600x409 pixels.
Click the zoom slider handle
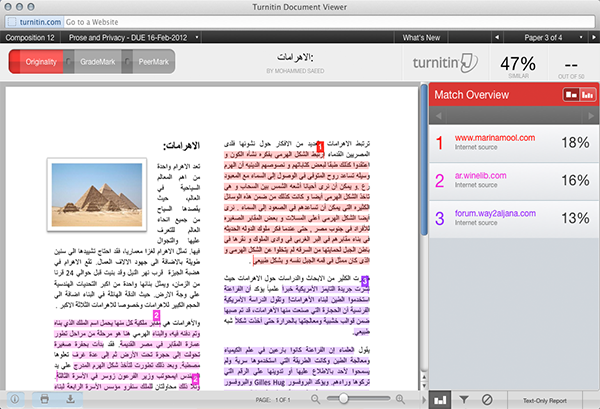point(343,399)
